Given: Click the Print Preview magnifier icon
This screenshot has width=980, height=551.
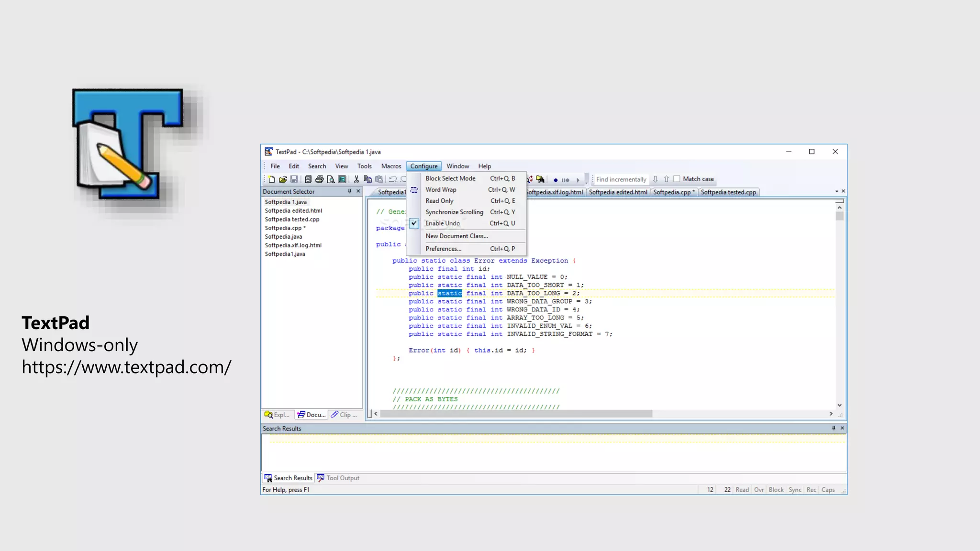Looking at the screenshot, I should (331, 179).
